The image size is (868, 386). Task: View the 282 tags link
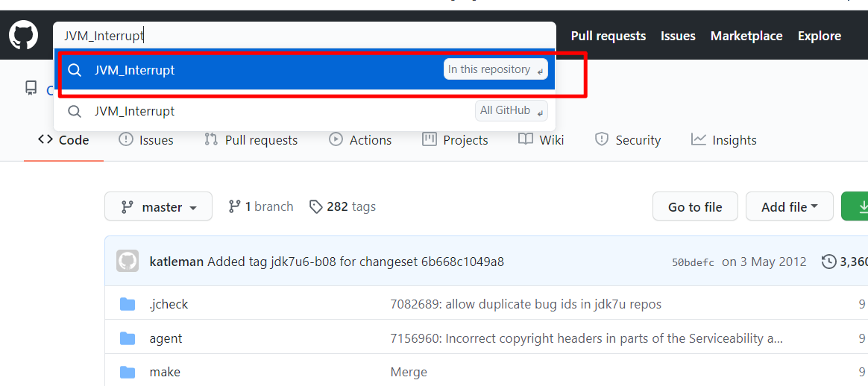click(343, 206)
